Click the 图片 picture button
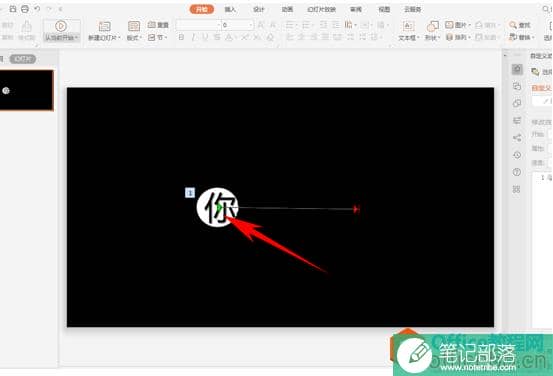This screenshot has width=553, height=376. pos(457,25)
